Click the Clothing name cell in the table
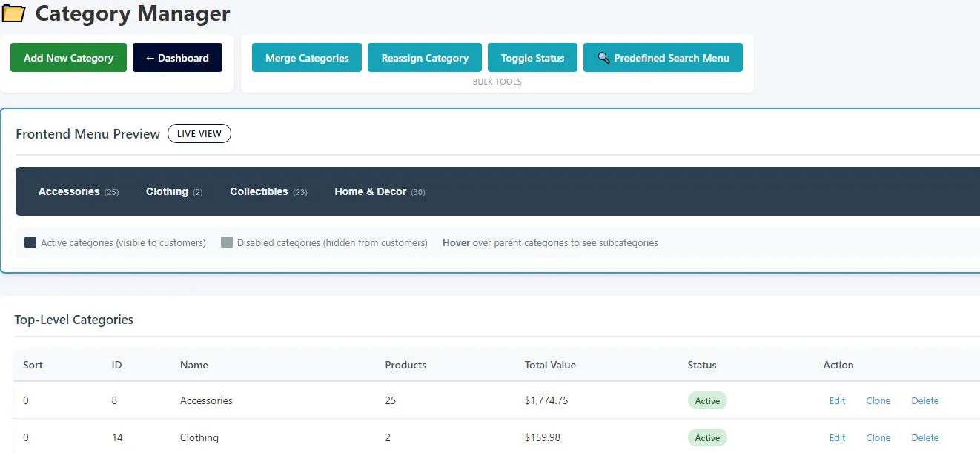 tap(199, 437)
